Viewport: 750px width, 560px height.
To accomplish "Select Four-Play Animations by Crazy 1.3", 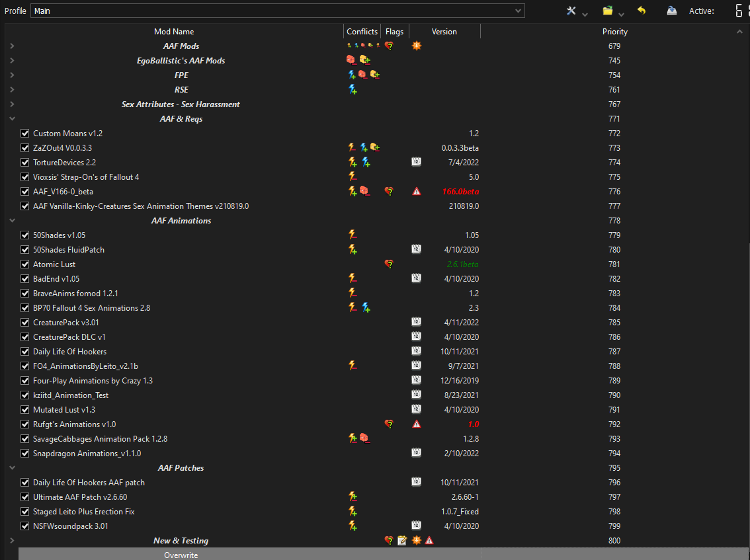I will (93, 381).
